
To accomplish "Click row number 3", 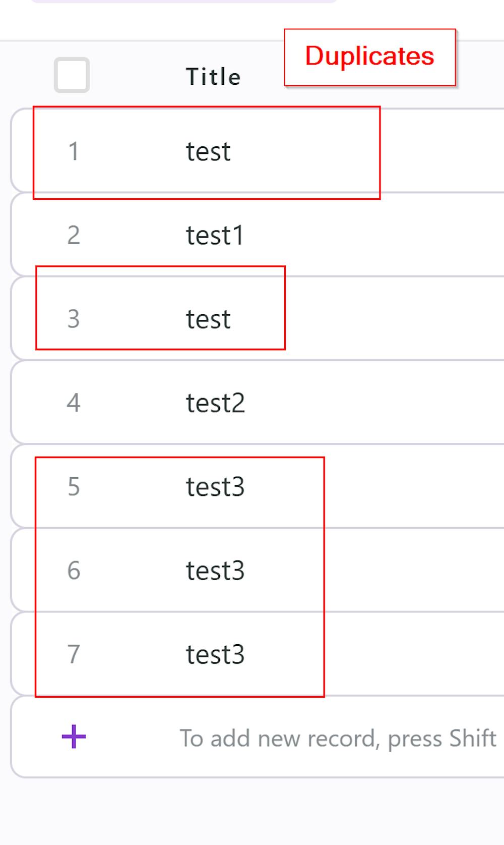I will (x=74, y=318).
